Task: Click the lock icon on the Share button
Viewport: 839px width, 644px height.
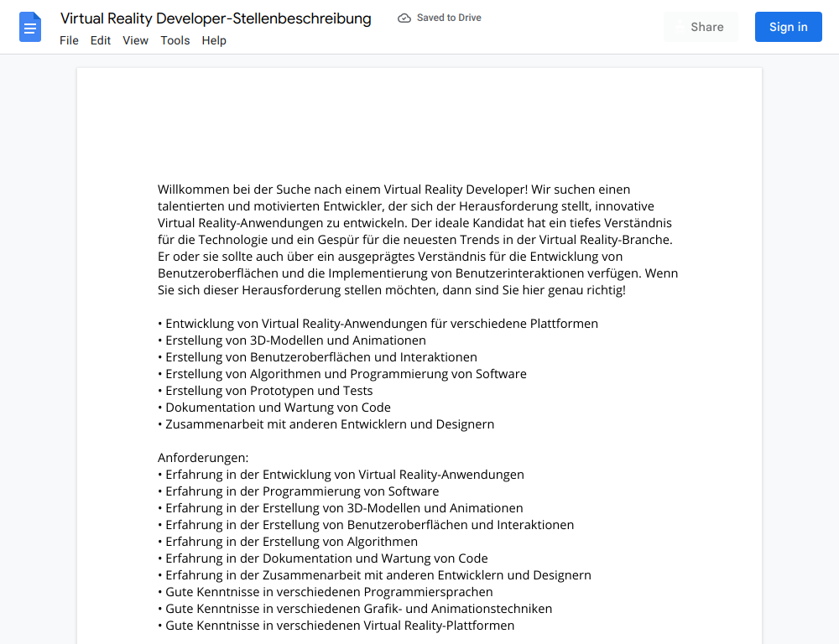Action: pos(679,27)
